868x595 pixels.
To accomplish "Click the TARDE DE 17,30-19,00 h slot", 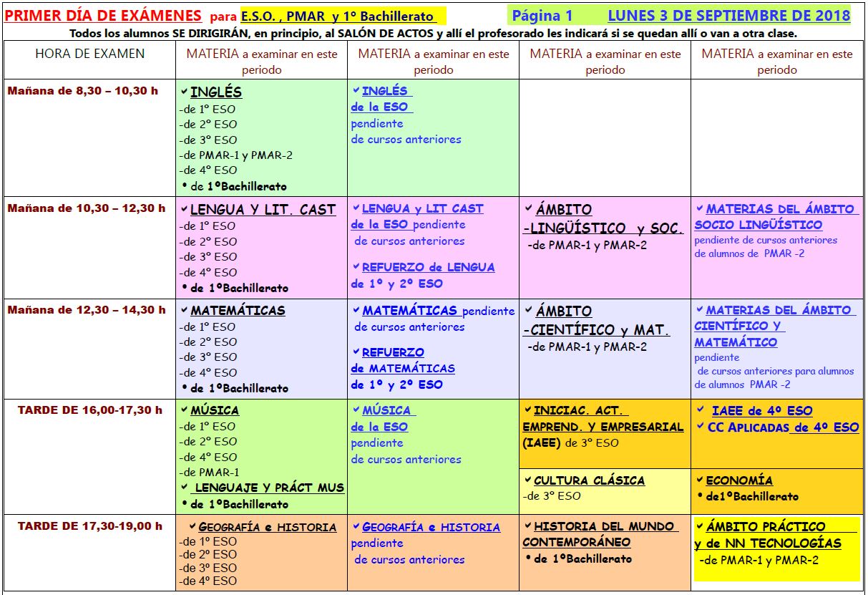I will pyautogui.click(x=89, y=526).
